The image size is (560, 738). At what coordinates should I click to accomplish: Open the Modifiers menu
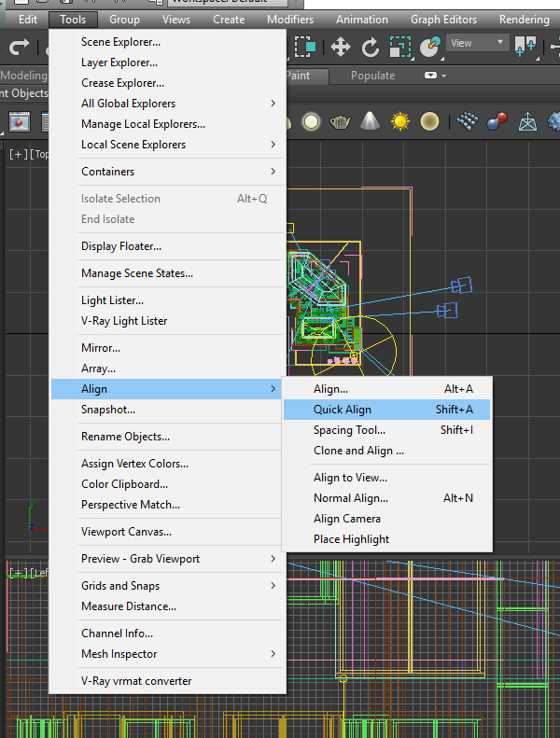point(290,20)
